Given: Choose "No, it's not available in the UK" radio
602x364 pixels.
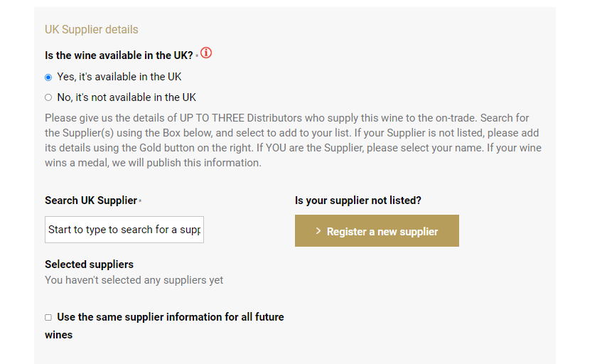Looking at the screenshot, I should pyautogui.click(x=48, y=97).
